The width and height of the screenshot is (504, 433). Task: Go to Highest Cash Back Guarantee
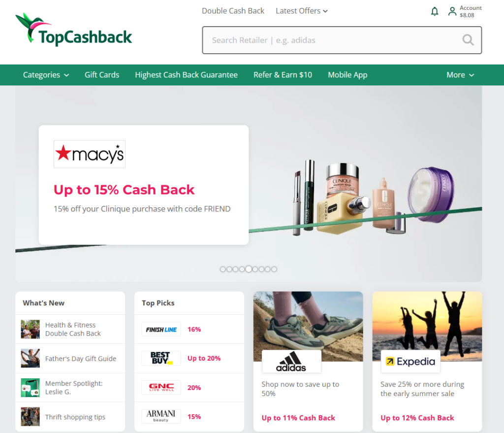pos(186,75)
